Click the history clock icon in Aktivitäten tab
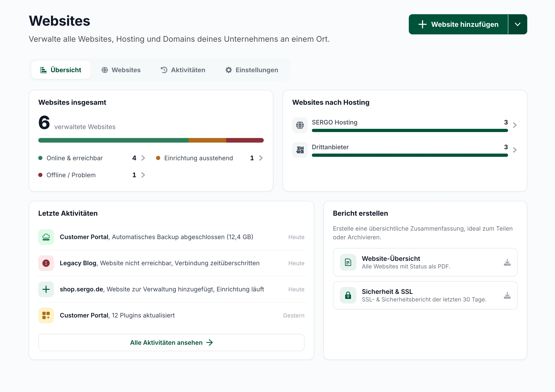555x392 pixels. pos(164,70)
